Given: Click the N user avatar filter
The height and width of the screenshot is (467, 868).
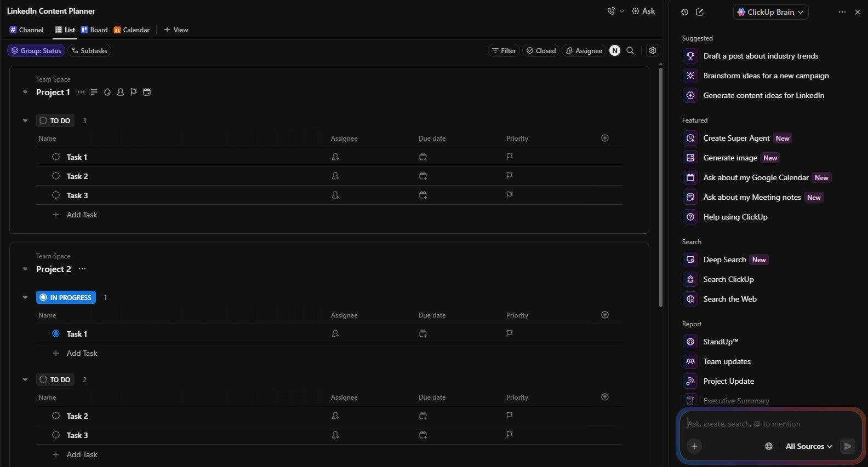Looking at the screenshot, I should tap(615, 50).
